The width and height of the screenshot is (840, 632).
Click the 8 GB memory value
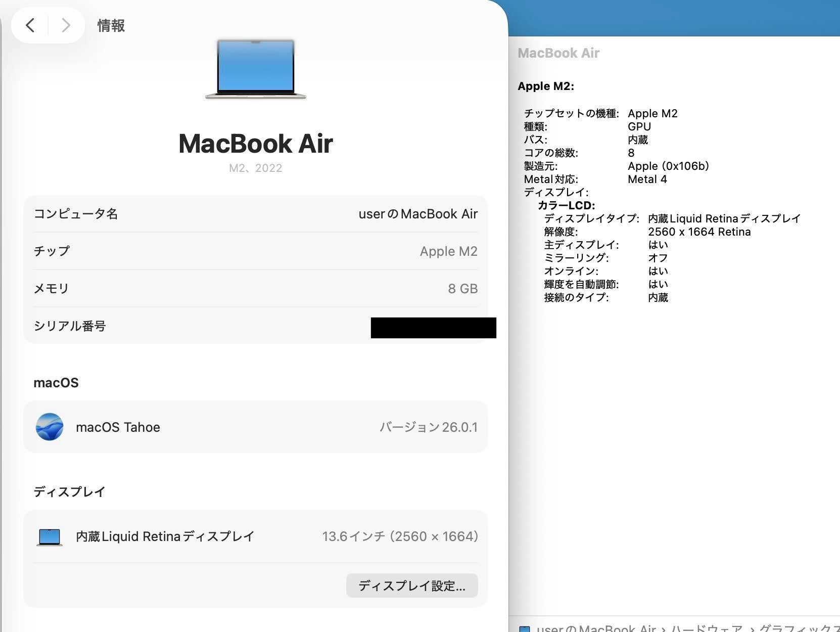(x=462, y=289)
